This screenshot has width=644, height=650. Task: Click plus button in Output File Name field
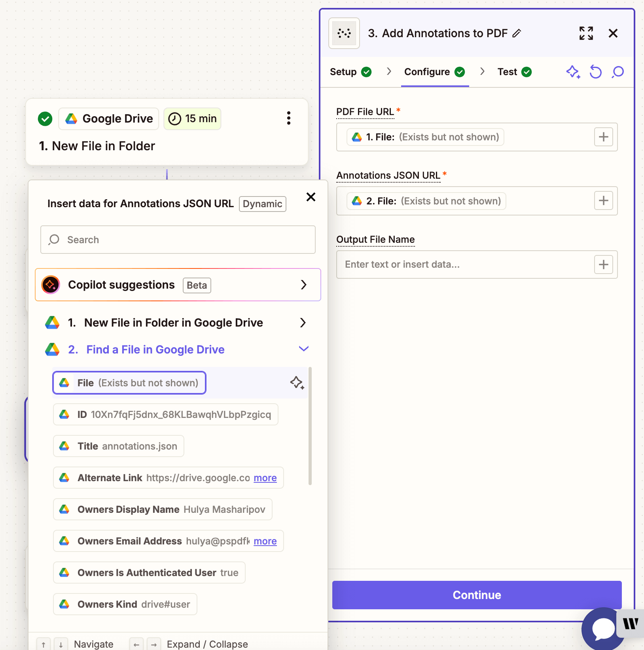pos(603,265)
